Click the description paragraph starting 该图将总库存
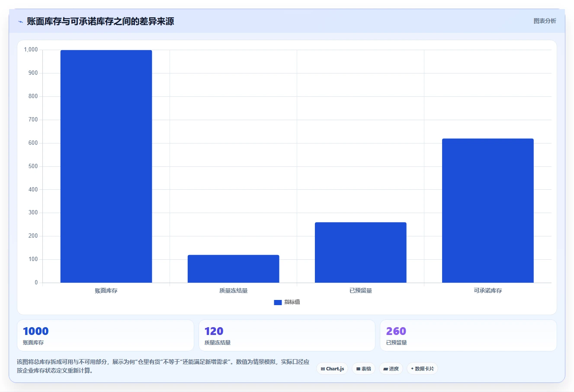The height and width of the screenshot is (392, 574). 163,366
